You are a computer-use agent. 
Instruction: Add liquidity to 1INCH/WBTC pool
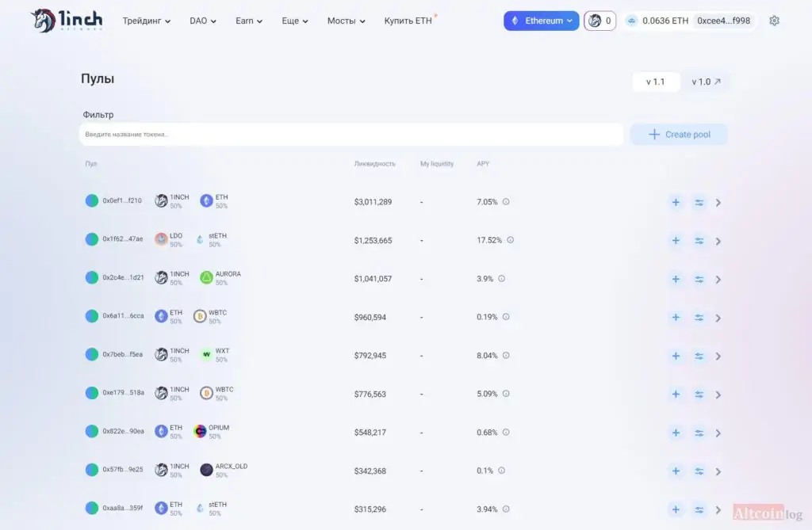[676, 395]
